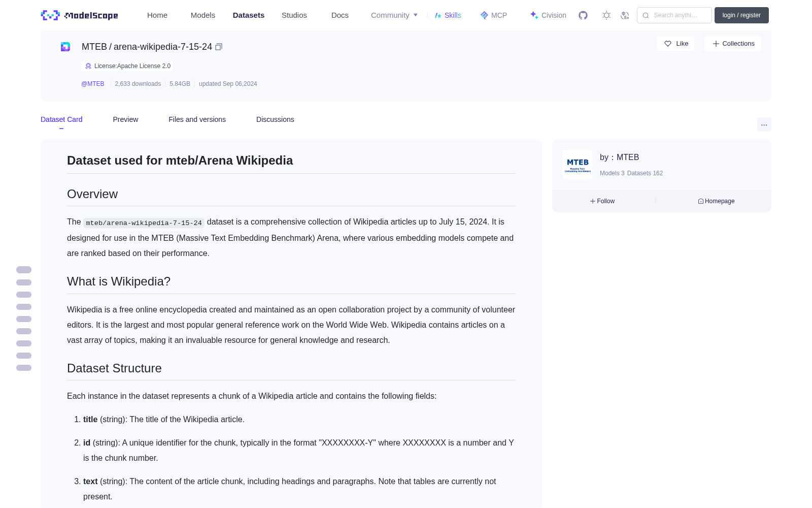Screen dimensions: 812x508
Task: Select the Dataset Card tab
Action: tap(61, 119)
